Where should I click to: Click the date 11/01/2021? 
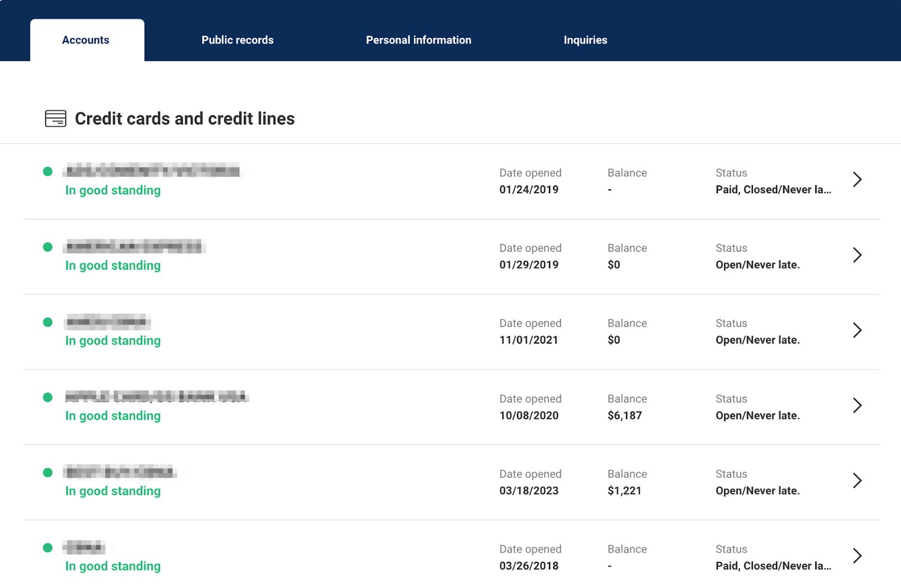click(x=529, y=340)
